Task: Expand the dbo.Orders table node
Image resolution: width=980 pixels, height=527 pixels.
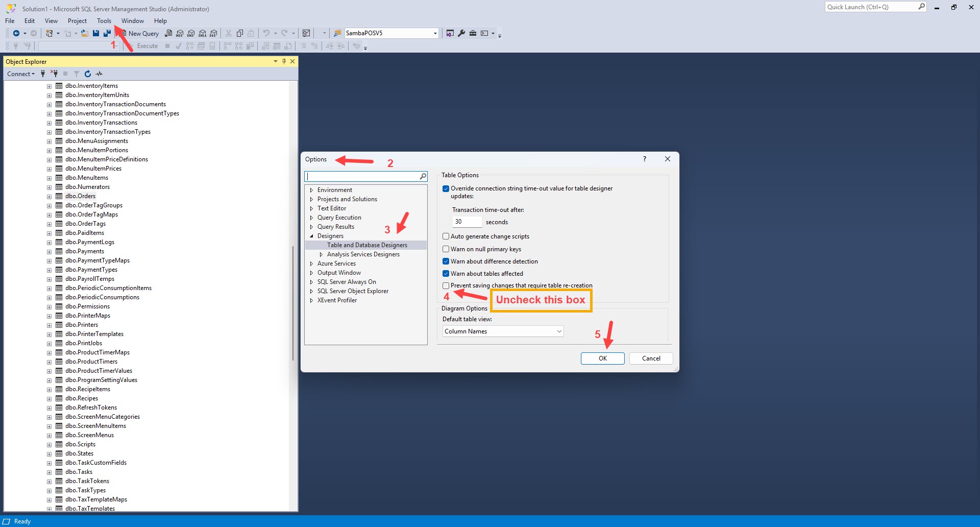Action: (49, 197)
